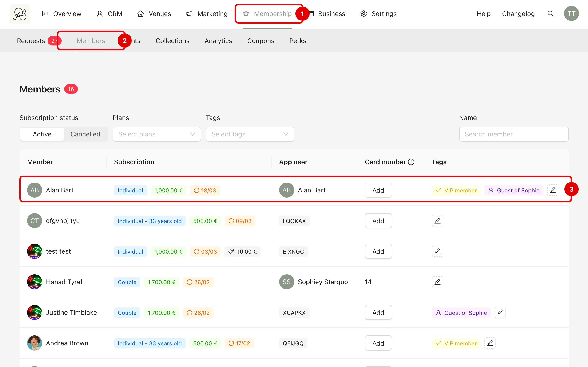Go to the Analytics tab

click(218, 41)
